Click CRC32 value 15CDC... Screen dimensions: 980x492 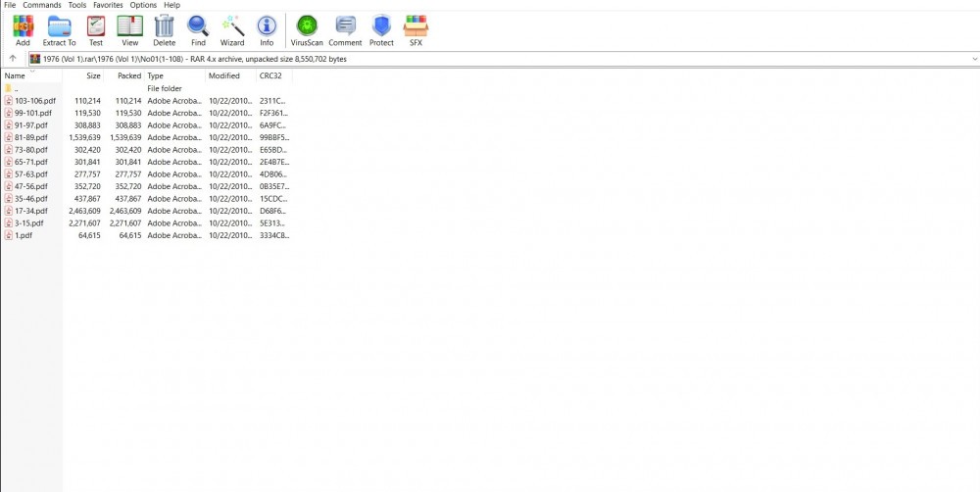pos(273,199)
